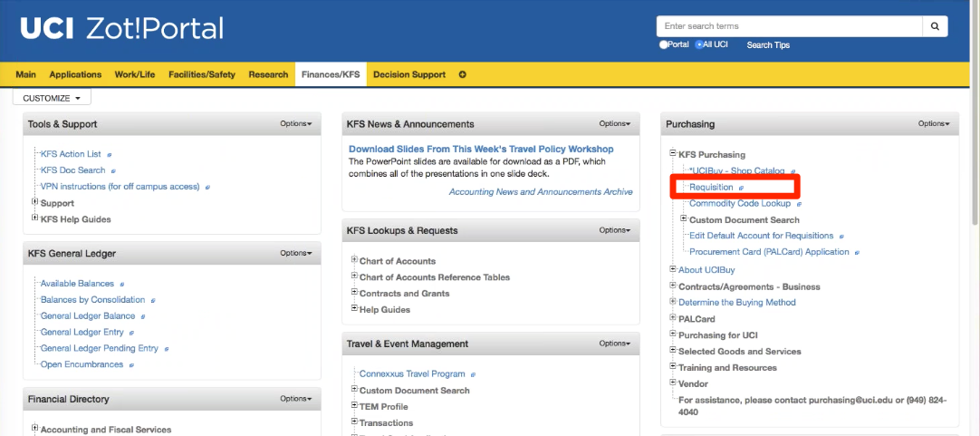The height and width of the screenshot is (436, 980).
Task: Click external link icon beside UCIBuy - Shop Catalog
Action: click(x=793, y=171)
